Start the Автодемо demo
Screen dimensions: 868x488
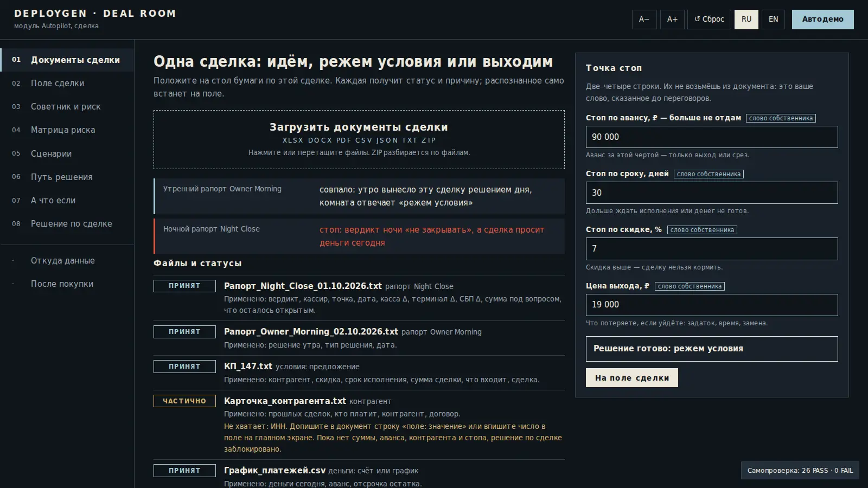coord(822,19)
